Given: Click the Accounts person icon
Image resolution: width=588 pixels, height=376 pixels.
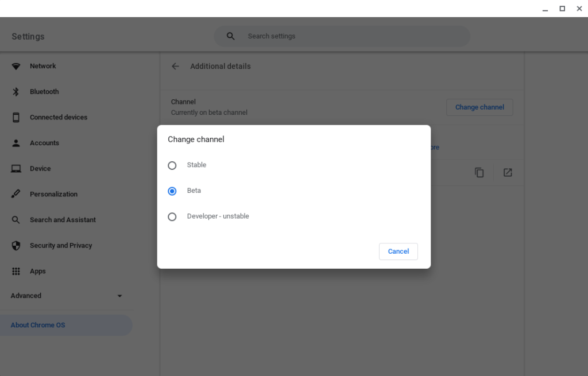Looking at the screenshot, I should [x=16, y=143].
